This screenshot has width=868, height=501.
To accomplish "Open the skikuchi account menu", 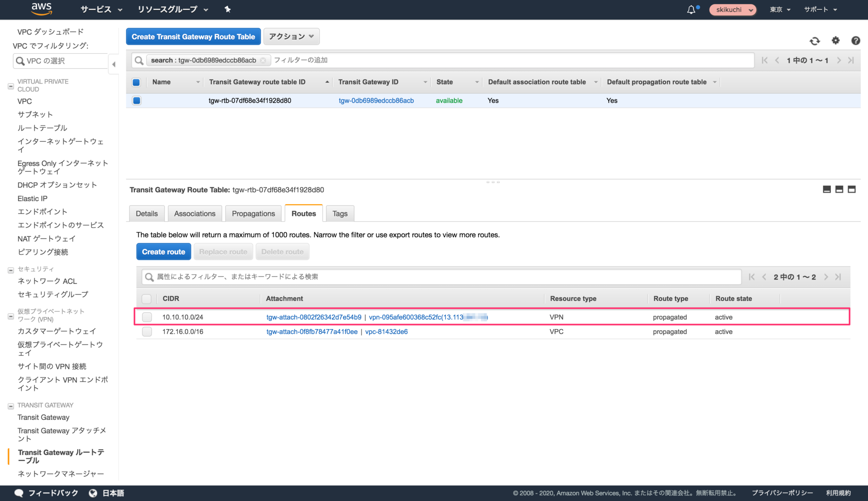I will point(733,9).
